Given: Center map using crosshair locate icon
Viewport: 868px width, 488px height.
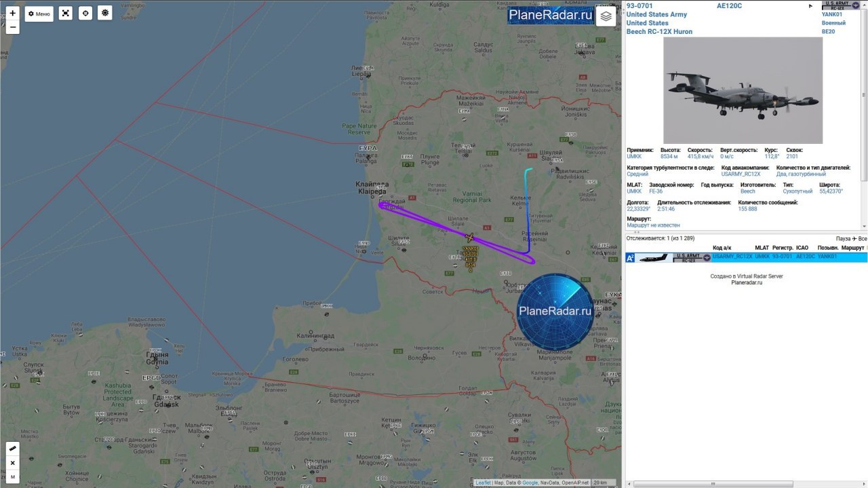Looking at the screenshot, I should pos(85,13).
